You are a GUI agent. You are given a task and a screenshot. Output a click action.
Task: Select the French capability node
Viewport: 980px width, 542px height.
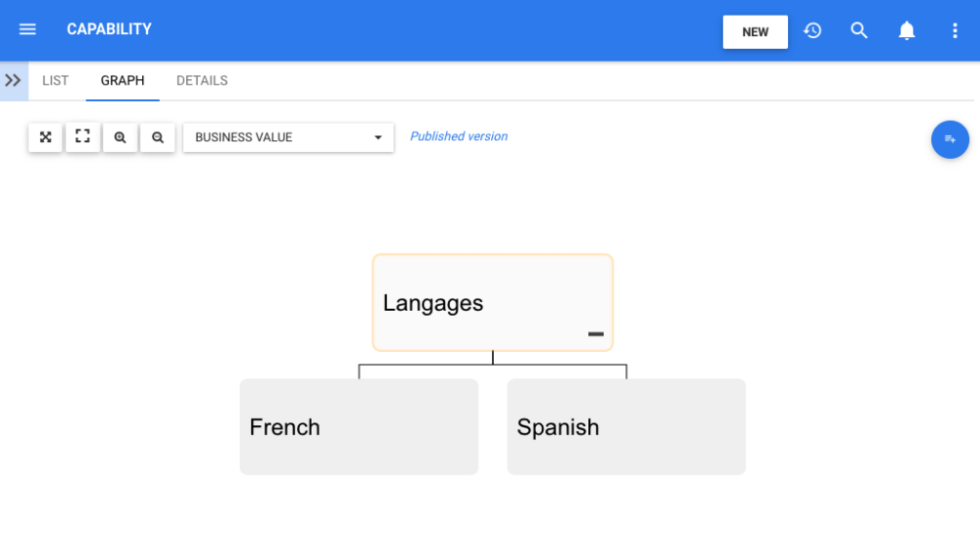[x=359, y=427]
